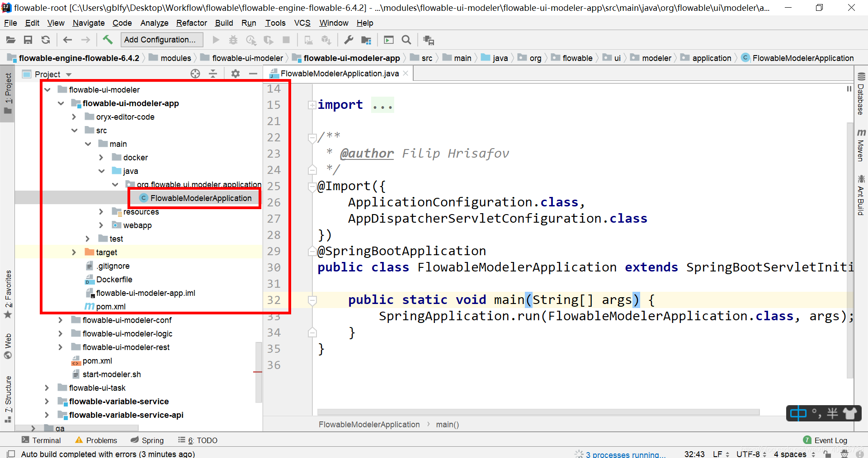
Task: Click the tool windows toggle icon in status bar
Action: click(11, 453)
